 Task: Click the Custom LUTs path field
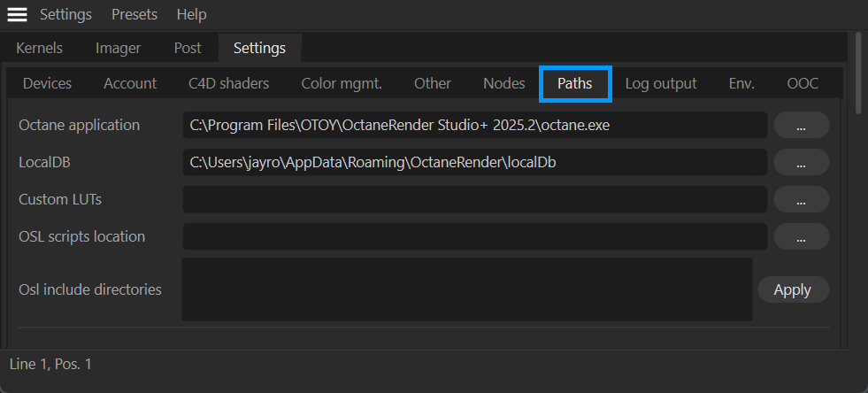474,200
